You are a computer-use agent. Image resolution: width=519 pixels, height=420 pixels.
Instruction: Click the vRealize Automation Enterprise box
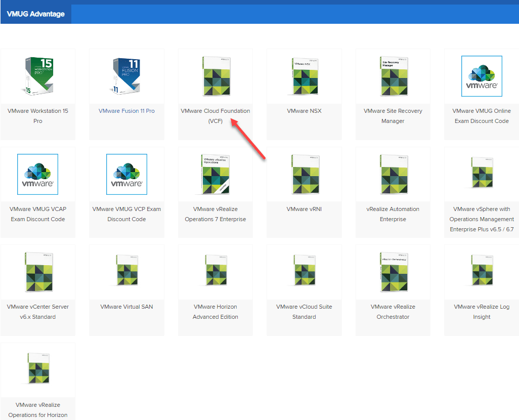(393, 173)
